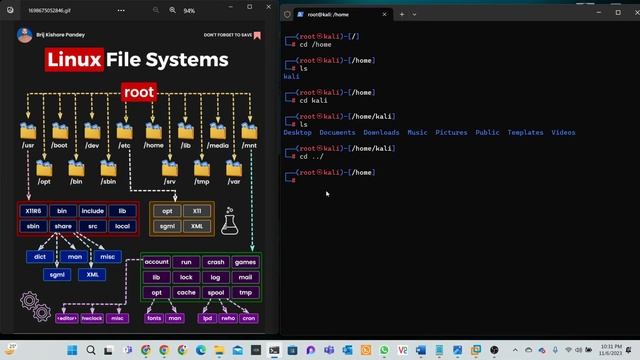Click the 'Public' directory in ls output
The image size is (640, 360).
(x=487, y=132)
